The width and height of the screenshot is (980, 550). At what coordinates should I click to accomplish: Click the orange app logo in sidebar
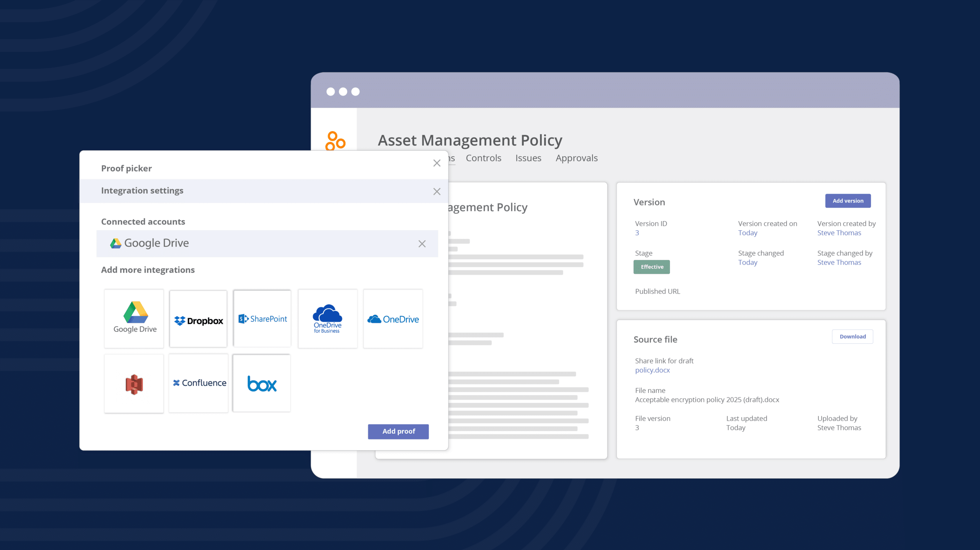tap(335, 141)
